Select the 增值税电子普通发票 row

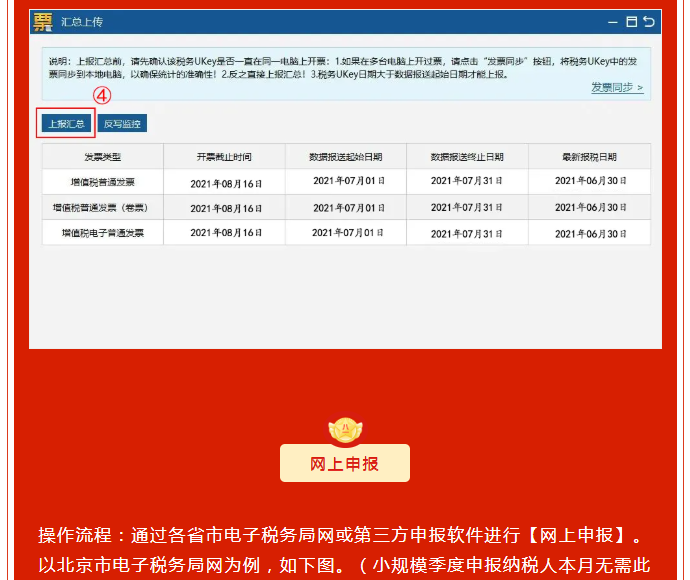[x=102, y=232]
